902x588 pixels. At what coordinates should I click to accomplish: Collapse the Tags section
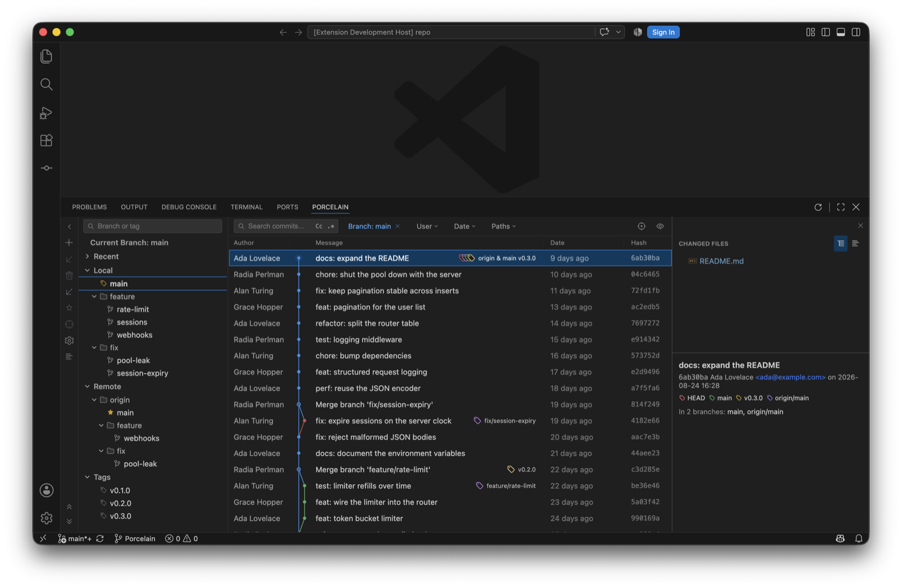87,478
